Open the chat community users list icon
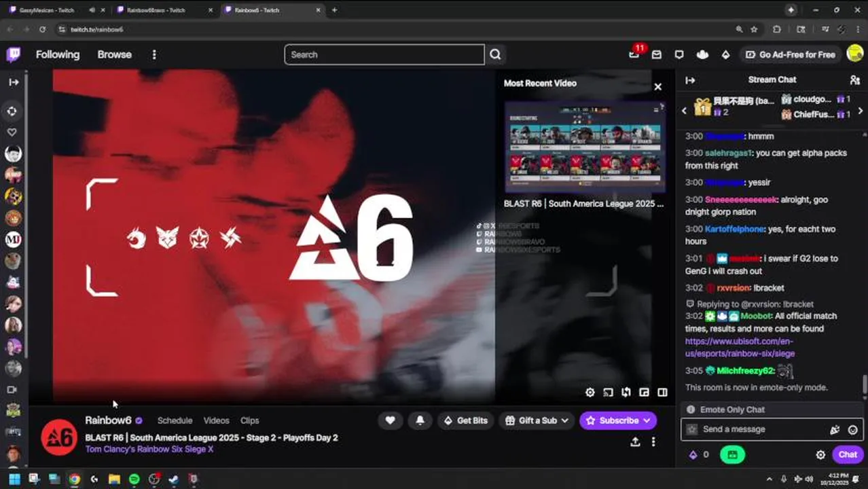The image size is (868, 489). pyautogui.click(x=855, y=80)
